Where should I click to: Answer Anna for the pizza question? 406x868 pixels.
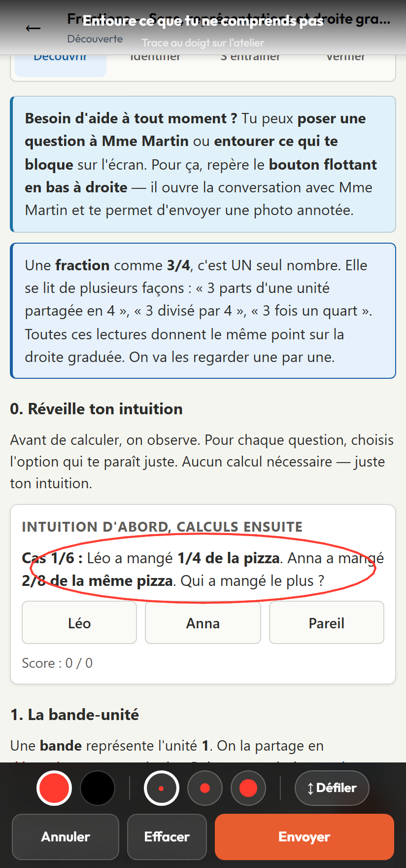tap(203, 623)
